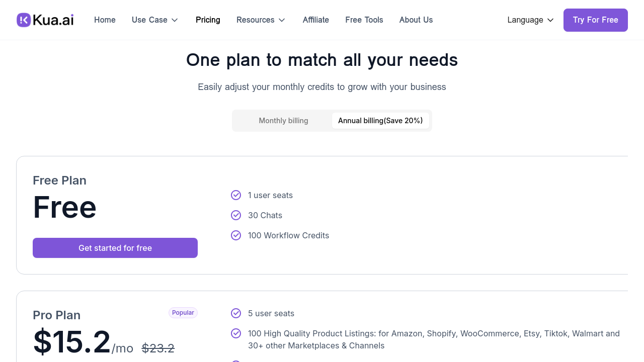The height and width of the screenshot is (362, 644).
Task: Click checkmark icon beside 100 Workflow Credits
Action: tap(236, 235)
